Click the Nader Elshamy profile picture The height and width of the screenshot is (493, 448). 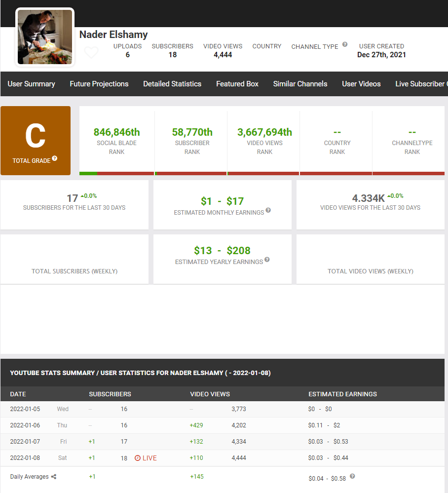(45, 37)
